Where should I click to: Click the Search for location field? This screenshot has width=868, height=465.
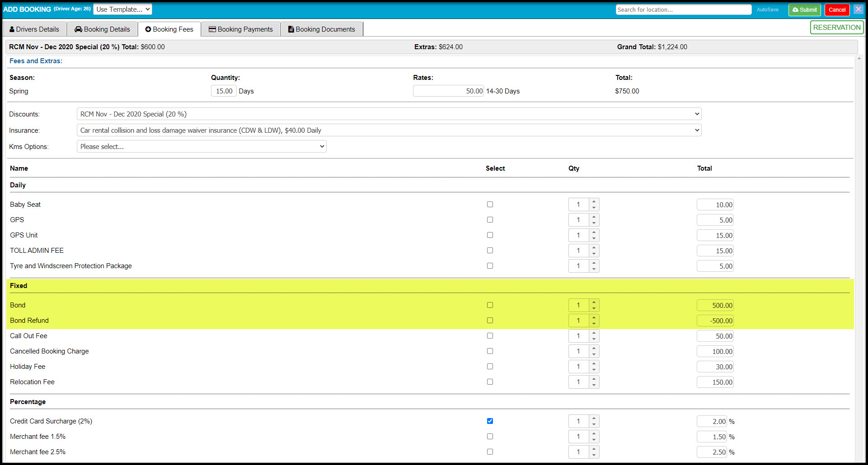tap(684, 9)
